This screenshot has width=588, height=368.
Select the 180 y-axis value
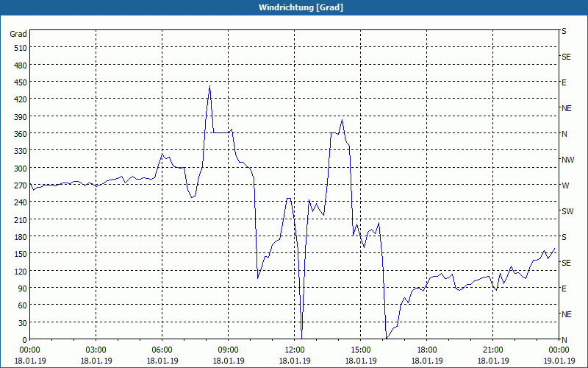[21, 237]
